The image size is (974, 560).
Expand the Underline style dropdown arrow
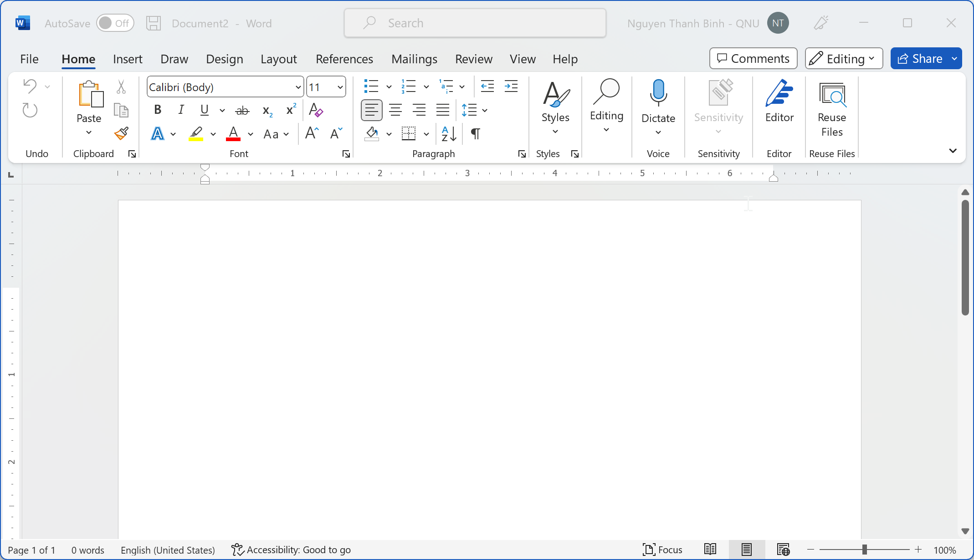tap(222, 110)
